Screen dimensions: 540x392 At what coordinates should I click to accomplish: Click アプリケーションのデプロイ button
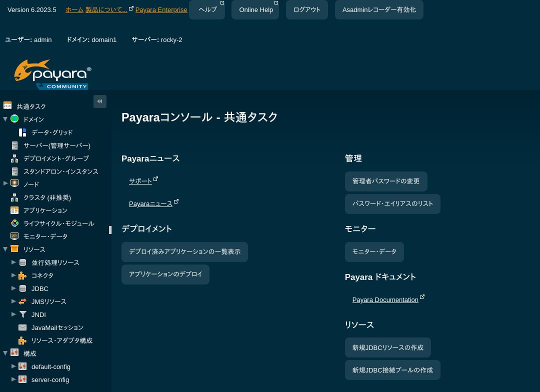(165, 274)
